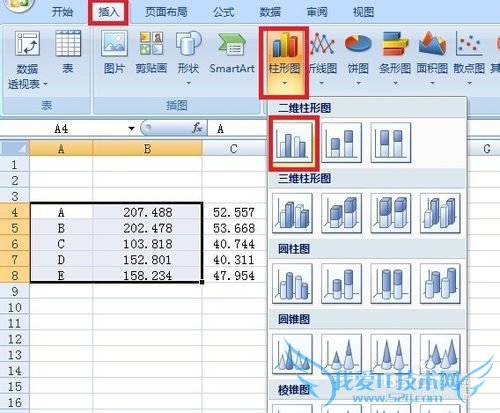The height and width of the screenshot is (413, 500).
Task: Select row 9 header
Action: point(14,292)
